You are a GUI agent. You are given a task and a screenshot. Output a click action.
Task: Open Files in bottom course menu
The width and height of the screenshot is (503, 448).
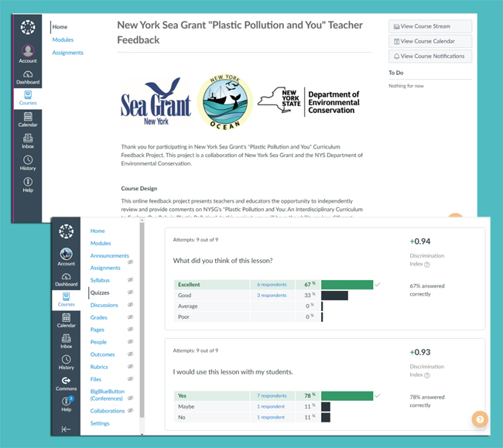pyautogui.click(x=96, y=379)
